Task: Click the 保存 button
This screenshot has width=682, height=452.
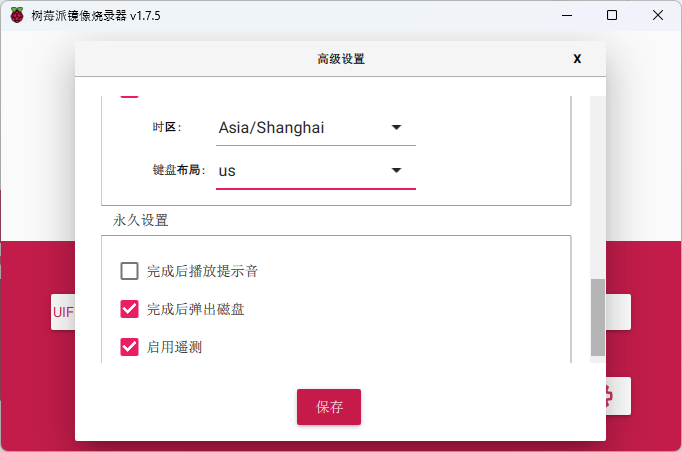Action: [329, 407]
